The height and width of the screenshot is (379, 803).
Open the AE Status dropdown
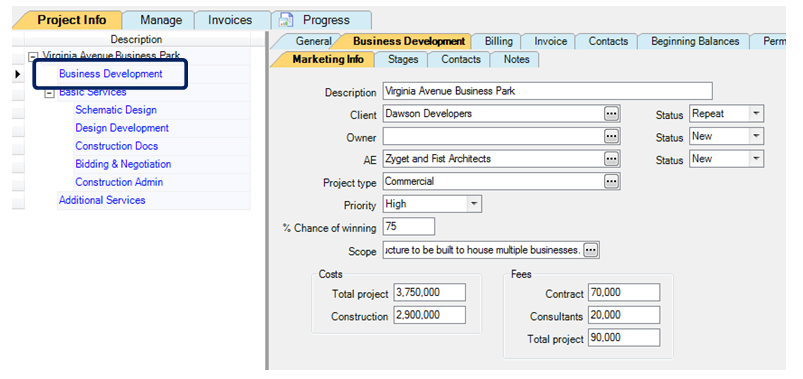tap(756, 159)
